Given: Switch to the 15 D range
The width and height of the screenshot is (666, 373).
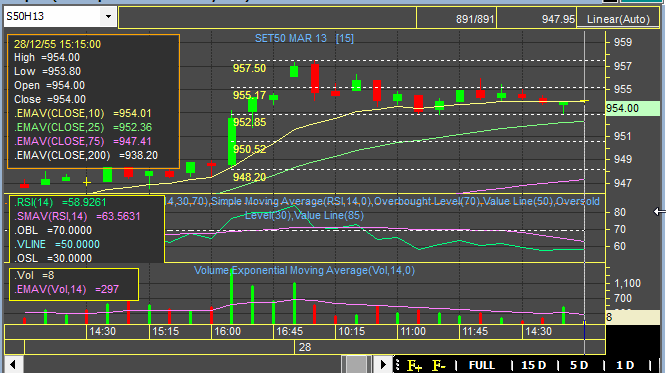Looking at the screenshot, I should point(533,365).
